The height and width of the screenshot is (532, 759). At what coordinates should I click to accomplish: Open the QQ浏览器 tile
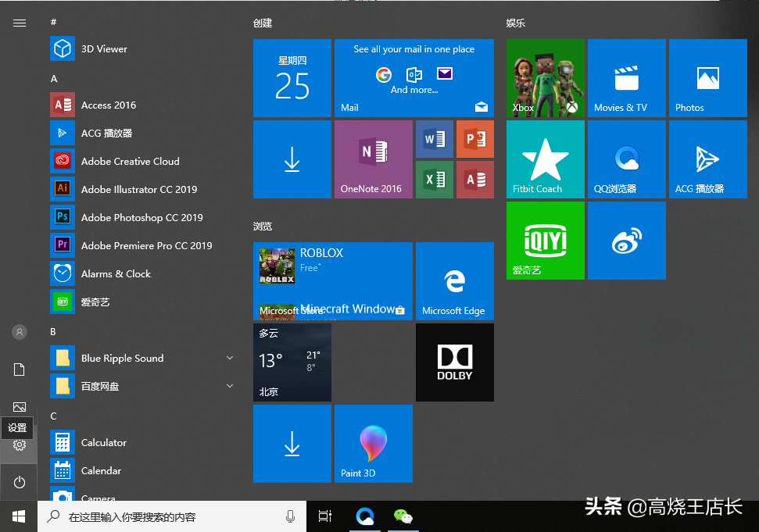[627, 159]
